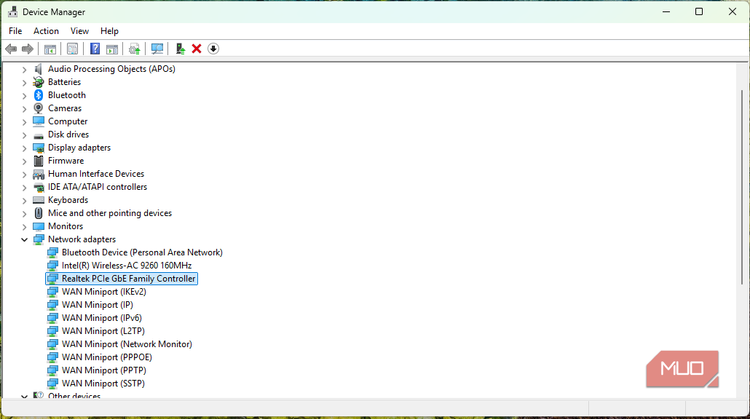Scan for hardware changes toolbar icon
The width and height of the screenshot is (750, 419).
tap(157, 49)
